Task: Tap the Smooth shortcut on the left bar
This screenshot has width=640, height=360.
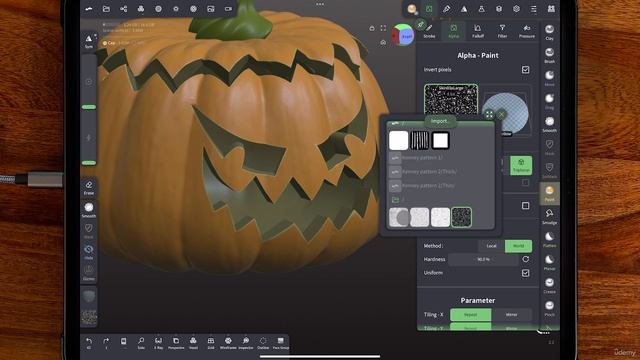Action: point(89,210)
